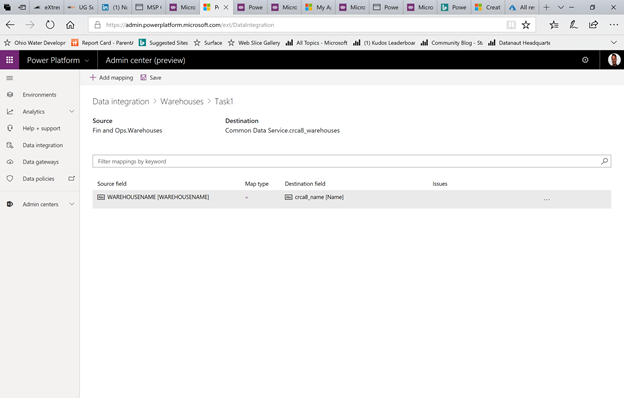This screenshot has height=398, width=624.
Task: Switch to the Creat browser tab
Action: (488, 8)
